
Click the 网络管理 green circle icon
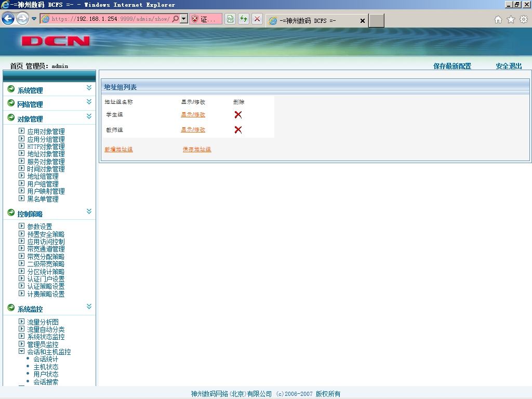(11, 103)
